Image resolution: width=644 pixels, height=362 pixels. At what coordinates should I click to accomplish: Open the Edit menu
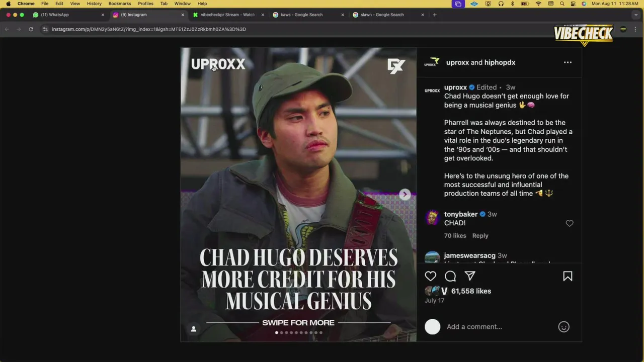(x=59, y=4)
